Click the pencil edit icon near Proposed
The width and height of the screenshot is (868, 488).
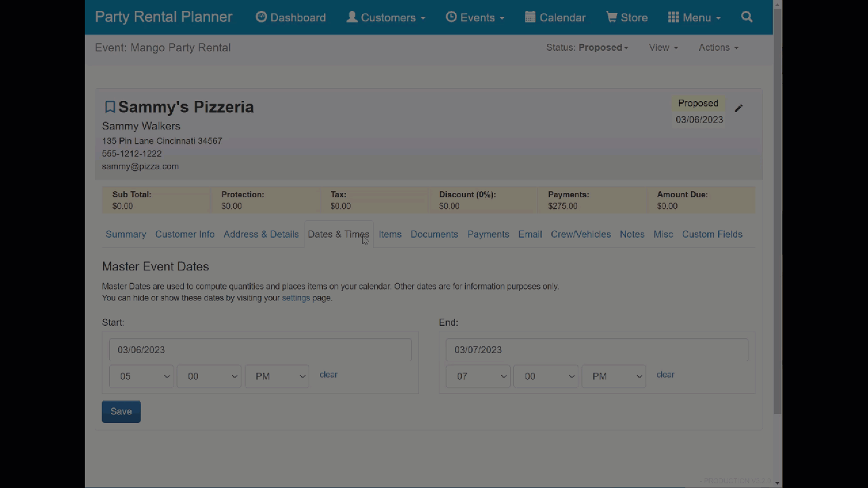click(x=738, y=108)
